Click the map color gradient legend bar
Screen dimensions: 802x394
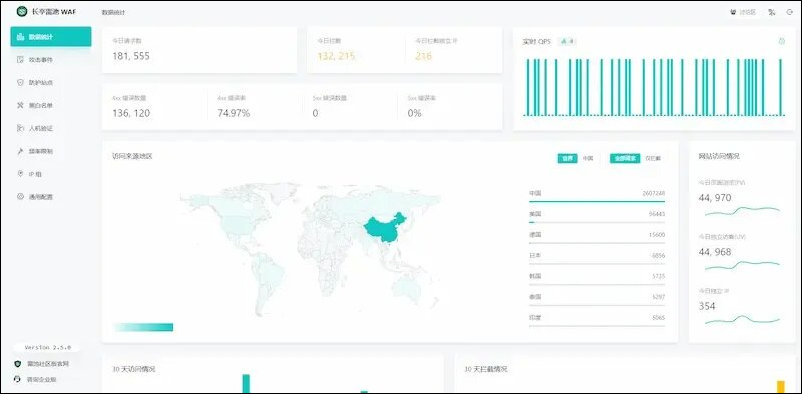pos(144,327)
